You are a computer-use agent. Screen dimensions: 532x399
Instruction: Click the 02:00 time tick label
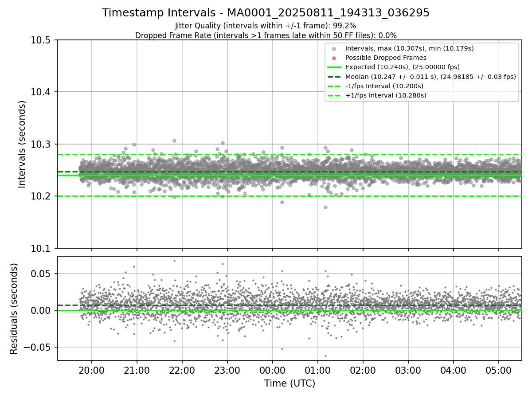tap(363, 370)
